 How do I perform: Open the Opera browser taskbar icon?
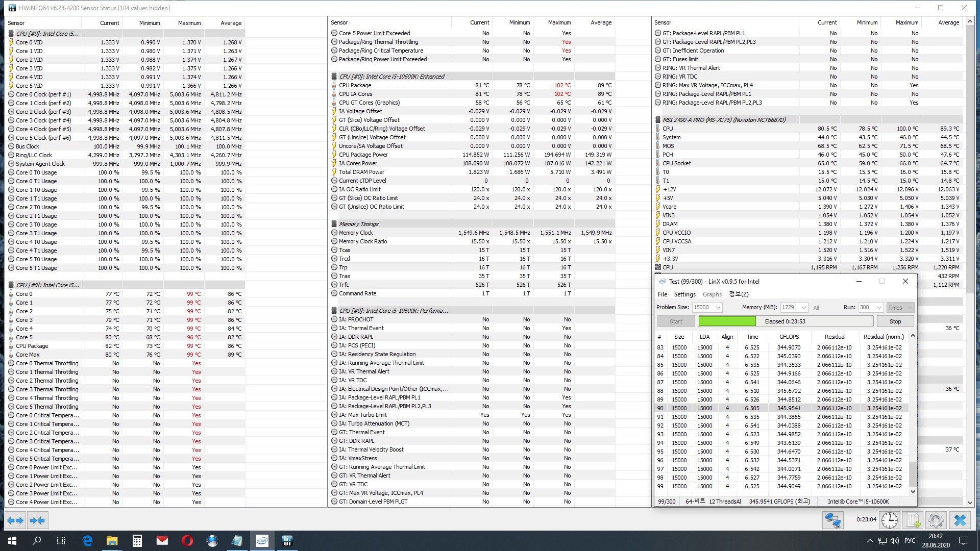[x=187, y=541]
